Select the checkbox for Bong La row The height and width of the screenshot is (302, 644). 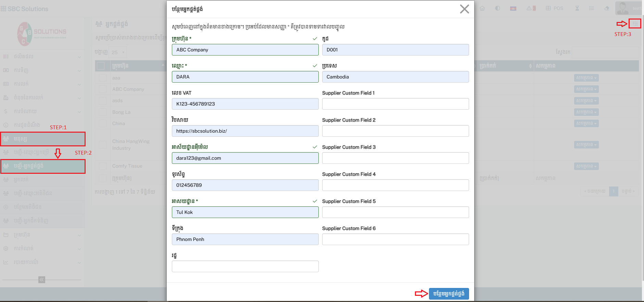click(102, 112)
